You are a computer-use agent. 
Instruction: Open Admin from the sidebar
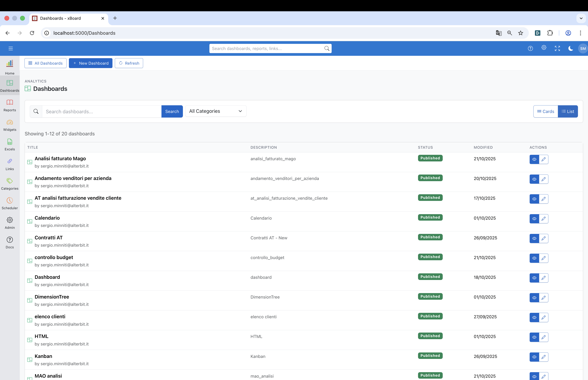coord(10,223)
